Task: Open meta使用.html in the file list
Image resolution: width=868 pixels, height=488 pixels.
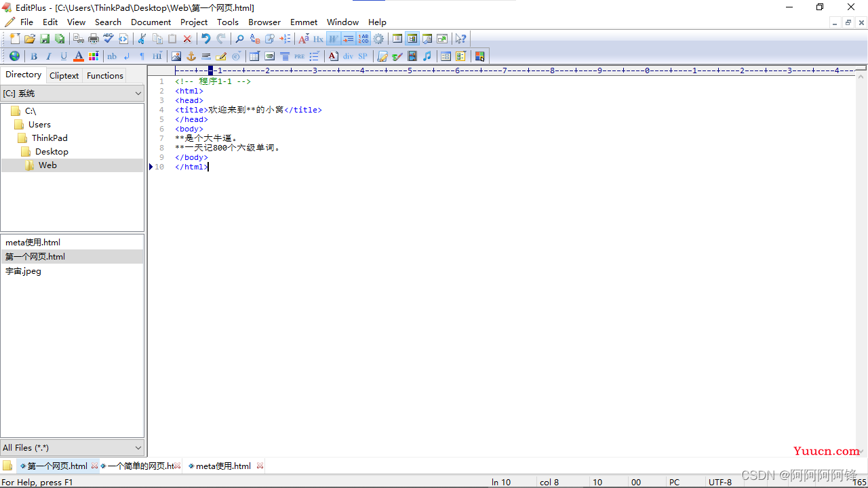Action: pyautogui.click(x=33, y=242)
